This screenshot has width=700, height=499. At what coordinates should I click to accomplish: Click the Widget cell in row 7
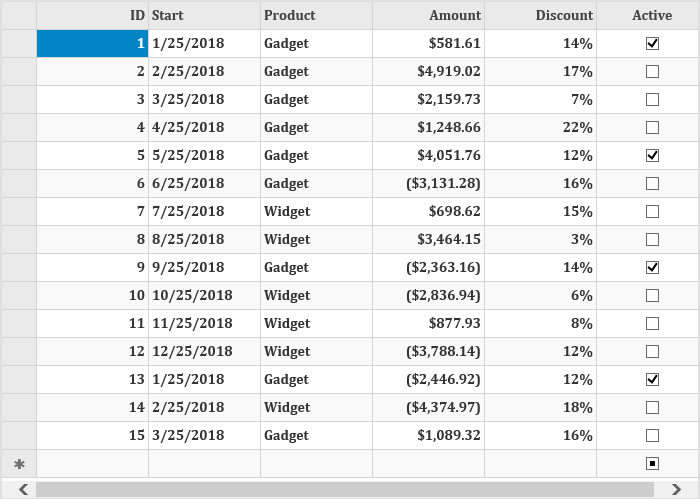(x=287, y=212)
